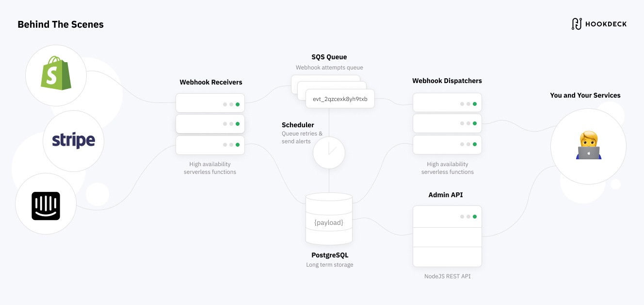Viewport: 644px width, 305px height.
Task: Click the Shopify shopping bag logo
Action: (56, 73)
